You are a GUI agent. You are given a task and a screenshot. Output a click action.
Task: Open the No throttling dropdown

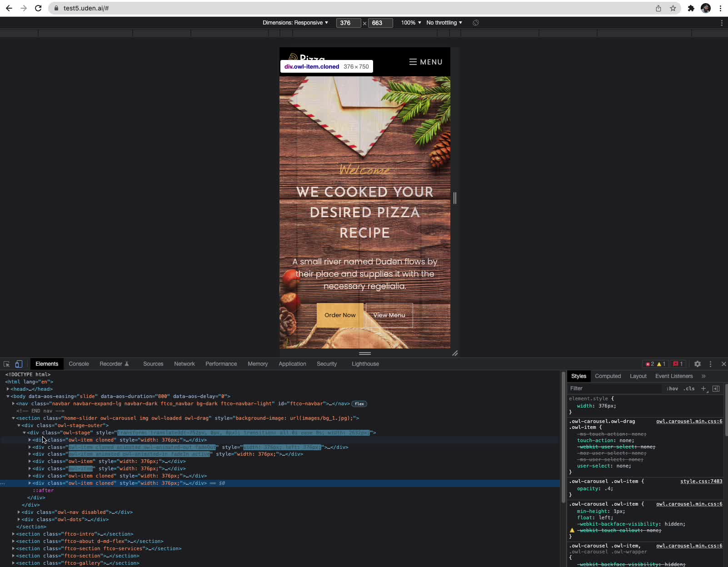(444, 23)
